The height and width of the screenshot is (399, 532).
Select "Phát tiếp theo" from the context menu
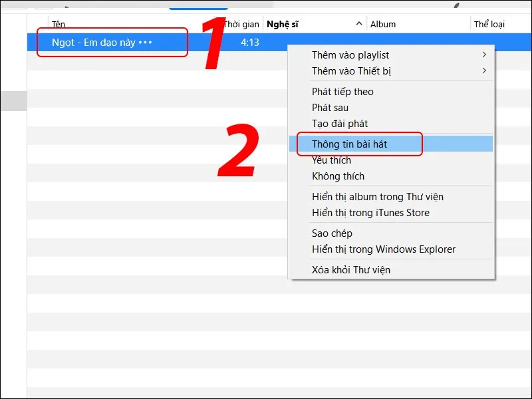tap(342, 92)
